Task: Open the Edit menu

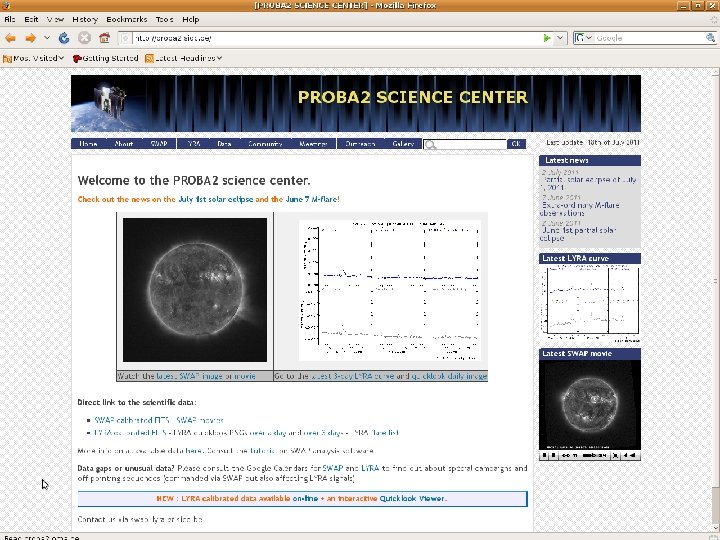Action: 31,19
